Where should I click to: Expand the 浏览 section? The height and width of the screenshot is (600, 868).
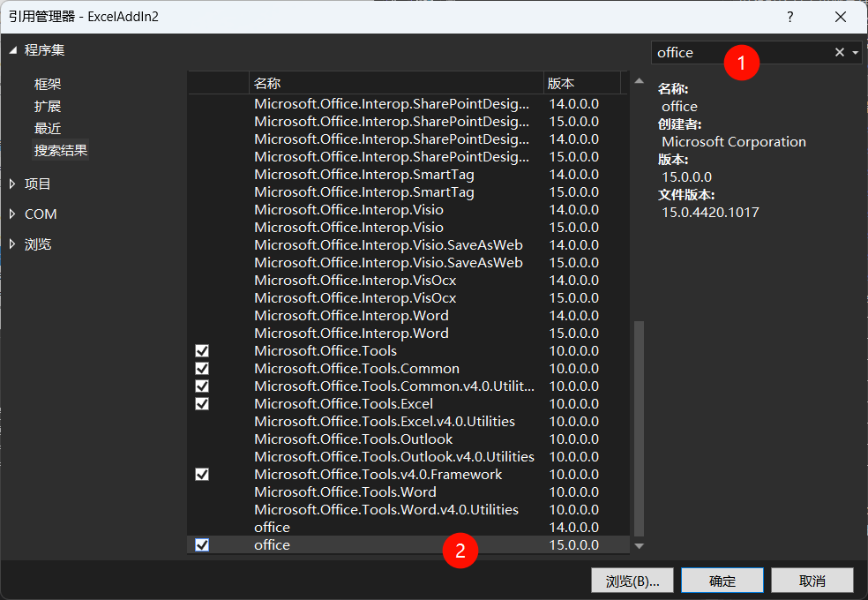[12, 244]
